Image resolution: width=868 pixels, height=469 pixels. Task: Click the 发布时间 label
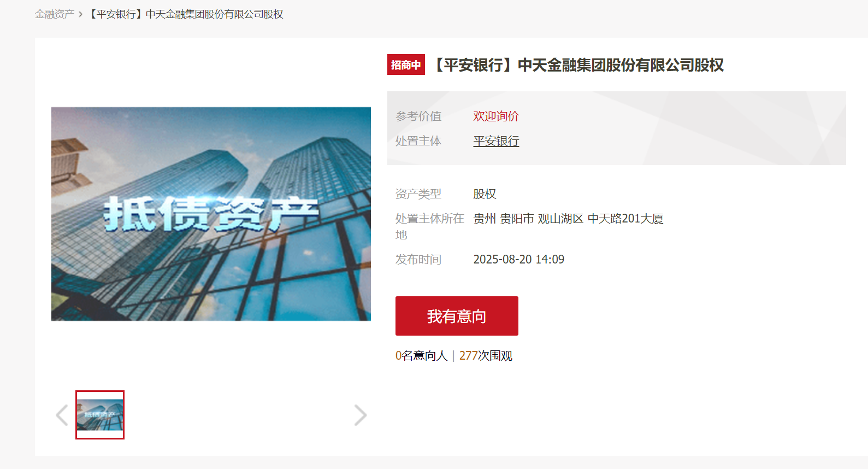(418, 259)
